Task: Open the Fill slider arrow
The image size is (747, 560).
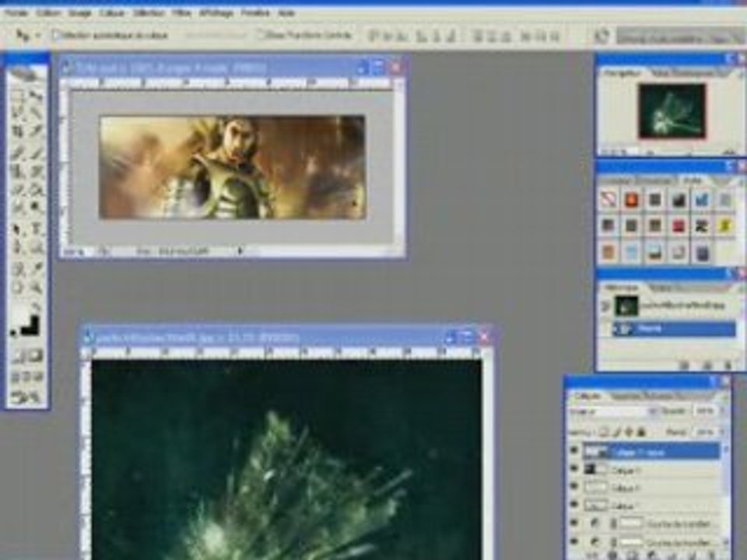Action: point(723,432)
